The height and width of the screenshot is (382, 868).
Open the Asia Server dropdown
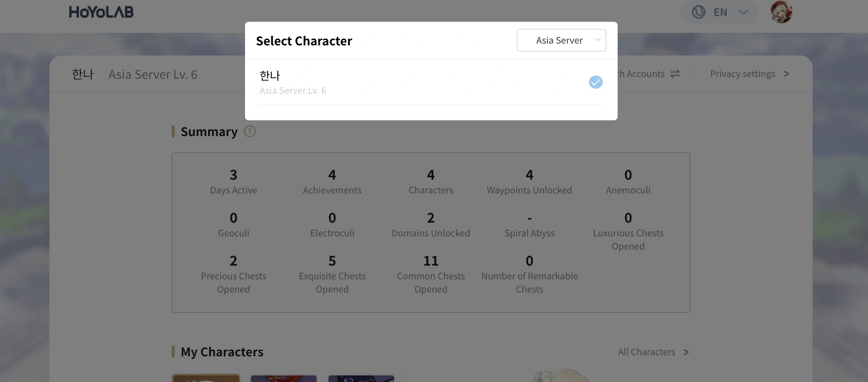coord(561,40)
